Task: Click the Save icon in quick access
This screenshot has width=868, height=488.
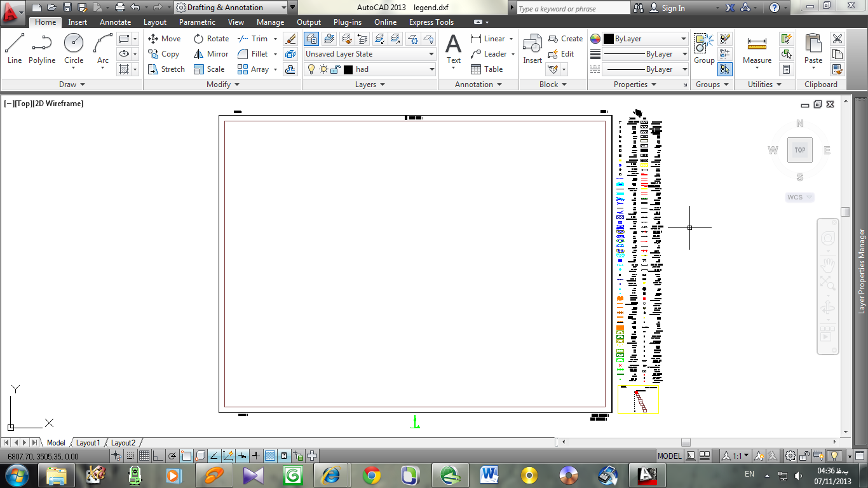Action: 67,8
